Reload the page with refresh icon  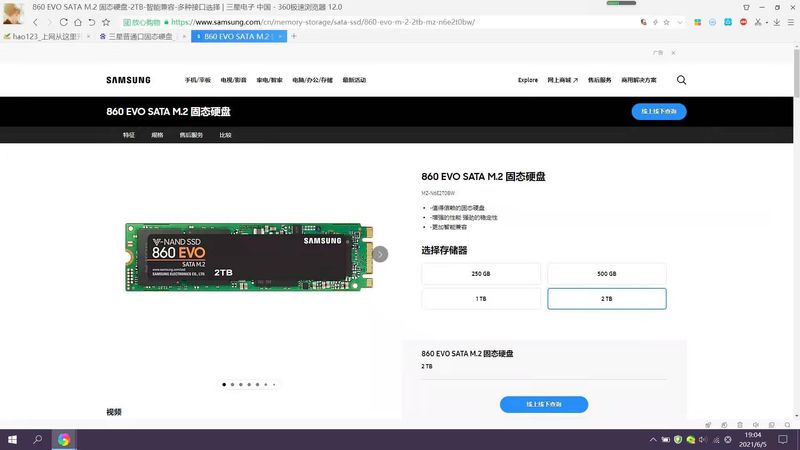click(x=63, y=22)
